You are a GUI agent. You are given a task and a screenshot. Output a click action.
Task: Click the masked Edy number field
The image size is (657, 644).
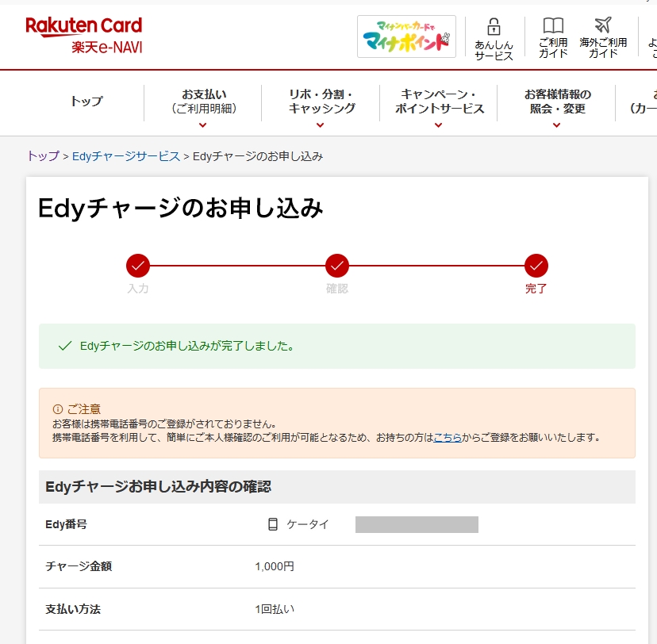[417, 525]
